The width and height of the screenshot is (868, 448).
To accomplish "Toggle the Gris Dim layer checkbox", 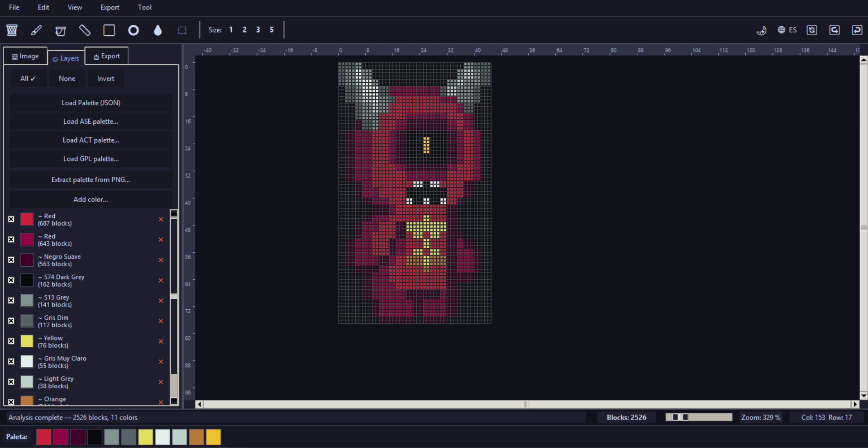I will 11,321.
